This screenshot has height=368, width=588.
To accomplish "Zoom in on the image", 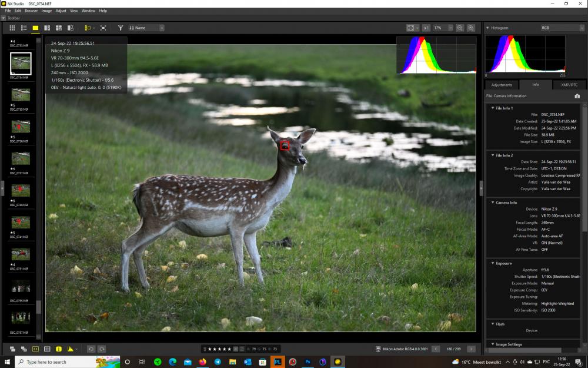I will [471, 28].
